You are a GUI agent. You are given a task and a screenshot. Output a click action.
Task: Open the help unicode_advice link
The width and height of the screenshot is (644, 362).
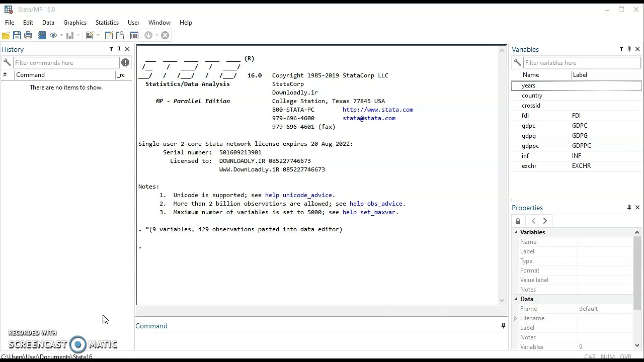tap(298, 195)
